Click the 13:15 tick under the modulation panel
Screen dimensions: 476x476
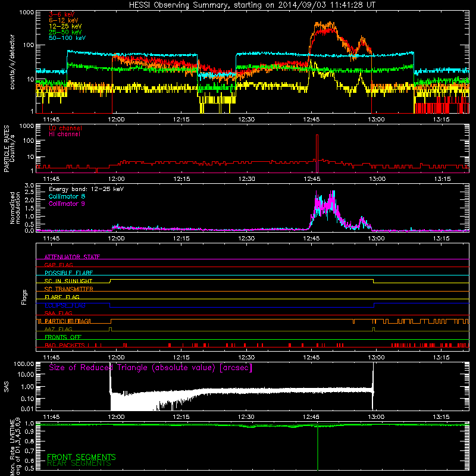pos(441,239)
